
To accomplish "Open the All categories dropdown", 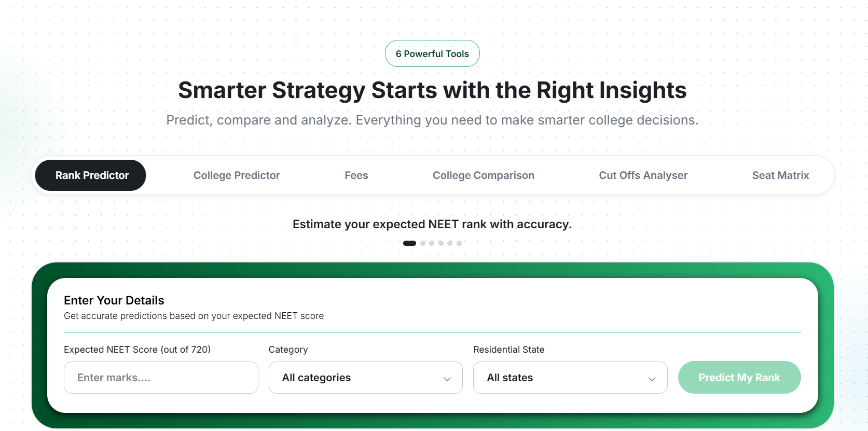I will [x=366, y=378].
